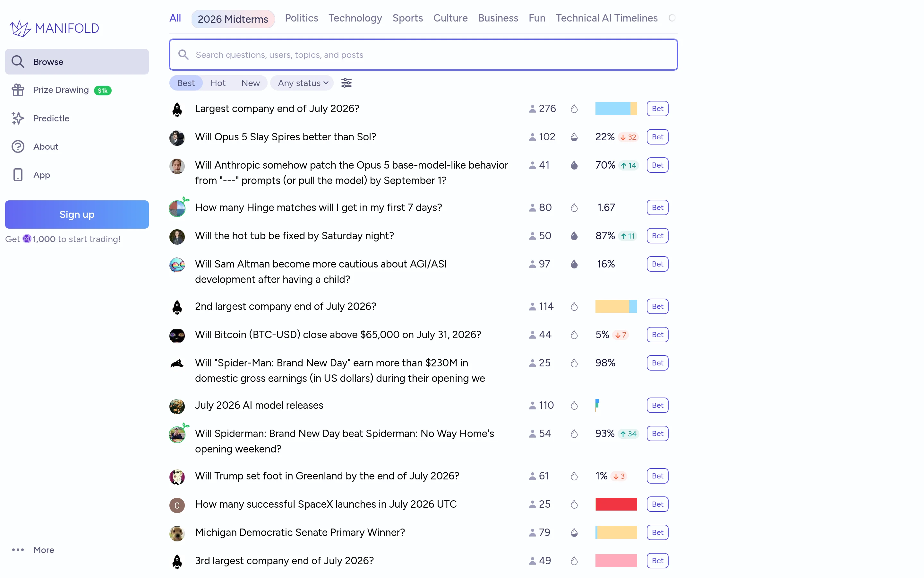Screen dimensions: 924x578
Task: Click the 22% probability for Opus 5
Action: click(605, 137)
